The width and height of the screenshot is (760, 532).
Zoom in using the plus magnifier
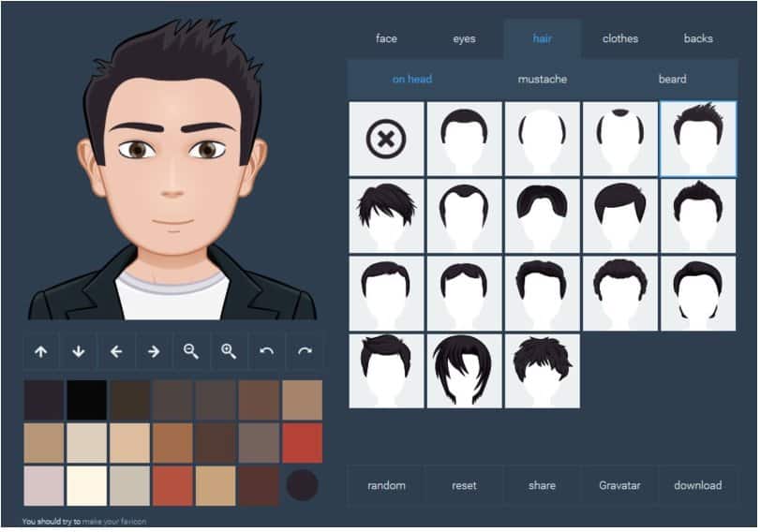click(x=229, y=352)
